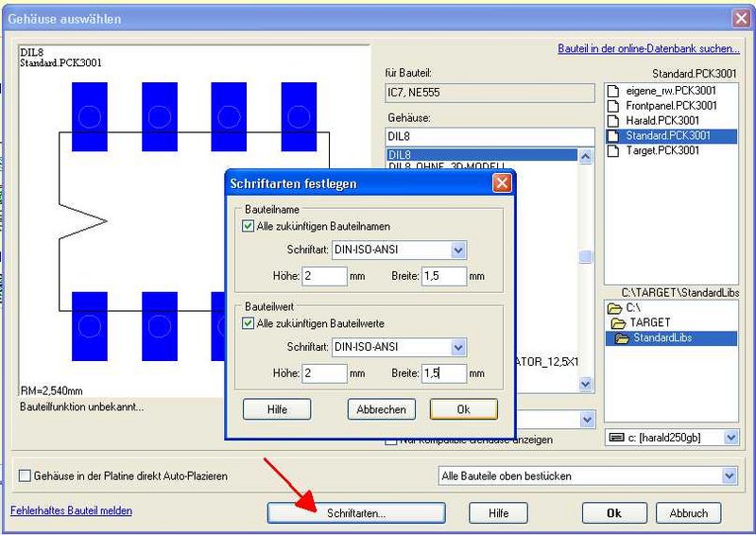Toggle Alle zukünftigen Bauteilwerte checkbox
Image resolution: width=756 pixels, height=535 pixels.
(x=249, y=324)
